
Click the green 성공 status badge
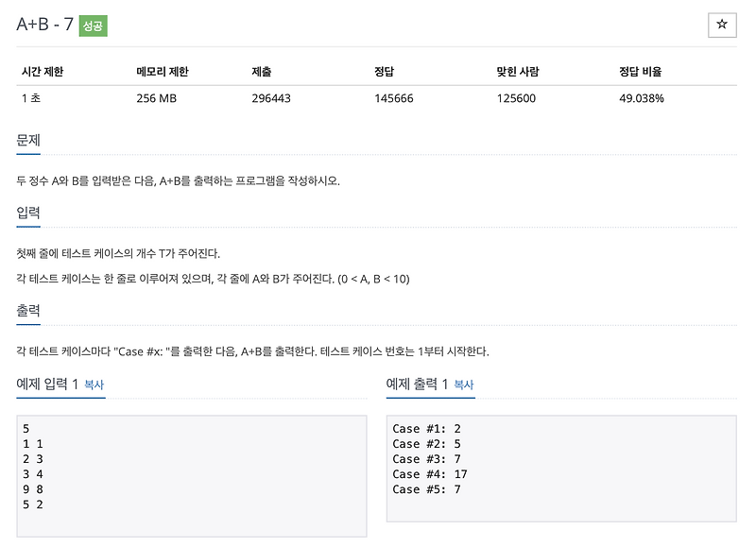(x=94, y=26)
